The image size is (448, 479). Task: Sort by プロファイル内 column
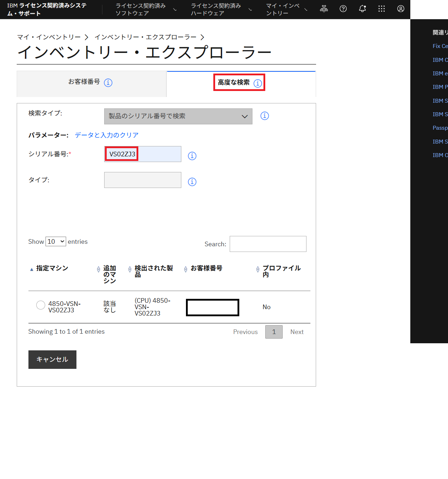point(258,269)
